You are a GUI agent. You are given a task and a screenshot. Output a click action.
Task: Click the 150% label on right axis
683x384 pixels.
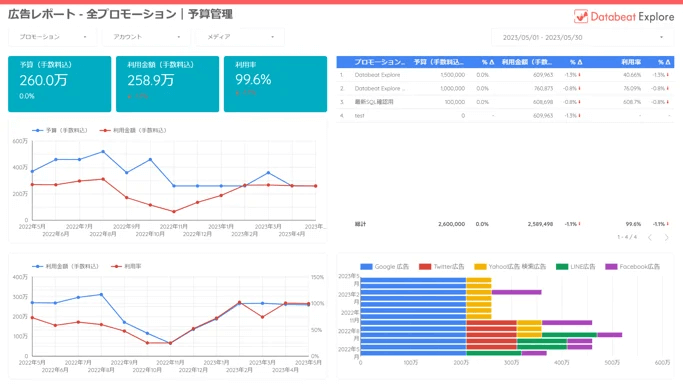318,277
